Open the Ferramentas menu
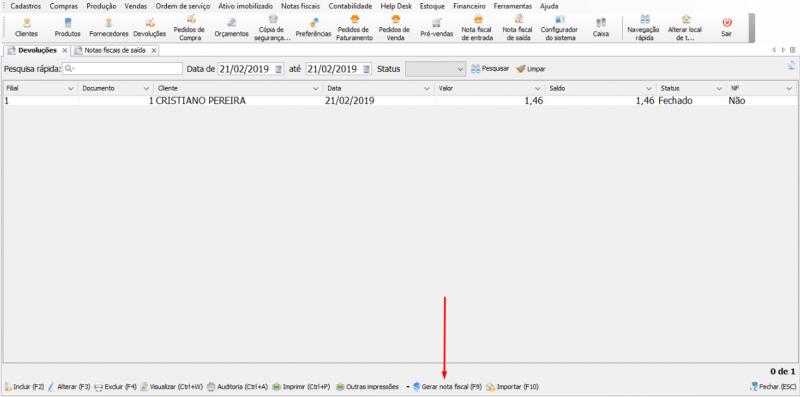Viewport: 800px width, 397px height. click(513, 7)
